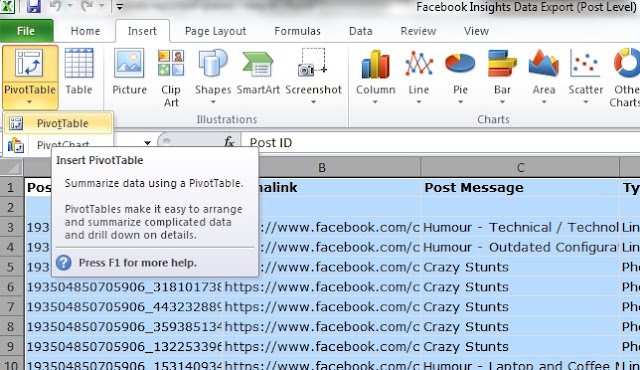This screenshot has height=370, width=640.
Task: Click the Save icon in Quick Access
Action: tap(34, 7)
